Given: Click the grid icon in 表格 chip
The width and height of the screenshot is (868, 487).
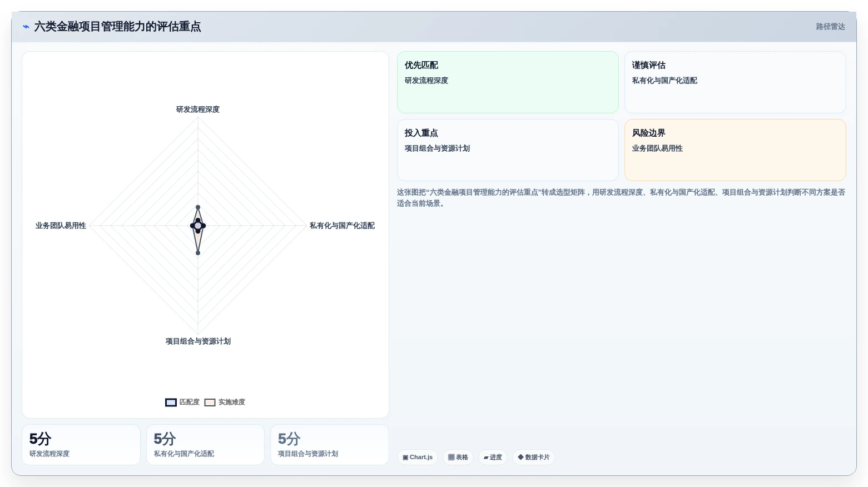Looking at the screenshot, I should [451, 458].
